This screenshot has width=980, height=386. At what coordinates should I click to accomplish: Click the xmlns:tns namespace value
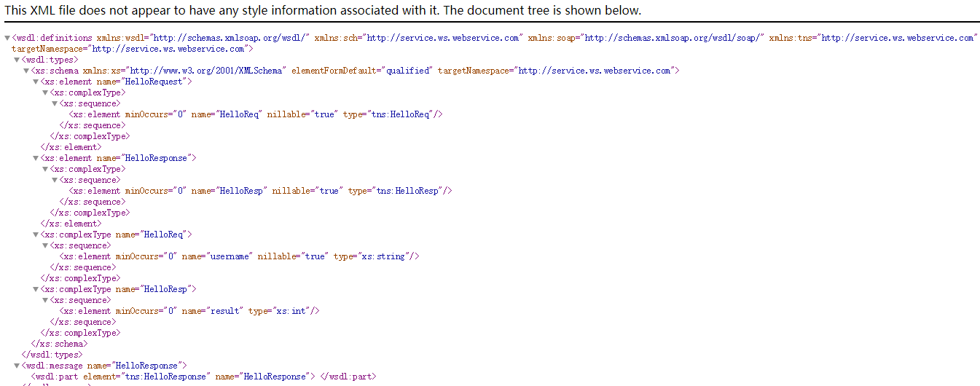click(898, 38)
